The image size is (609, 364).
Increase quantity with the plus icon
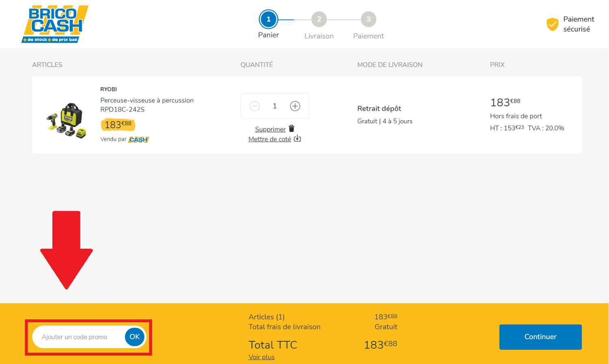coord(295,106)
